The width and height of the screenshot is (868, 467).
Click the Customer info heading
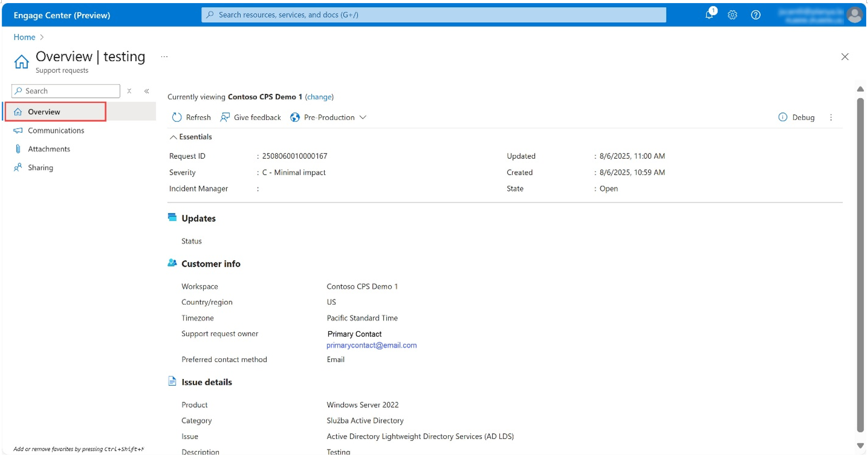click(x=211, y=263)
